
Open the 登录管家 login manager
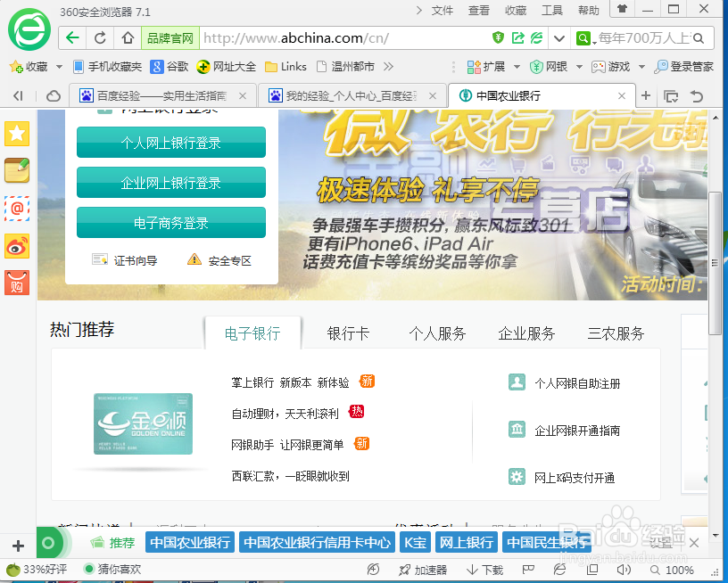pos(683,67)
